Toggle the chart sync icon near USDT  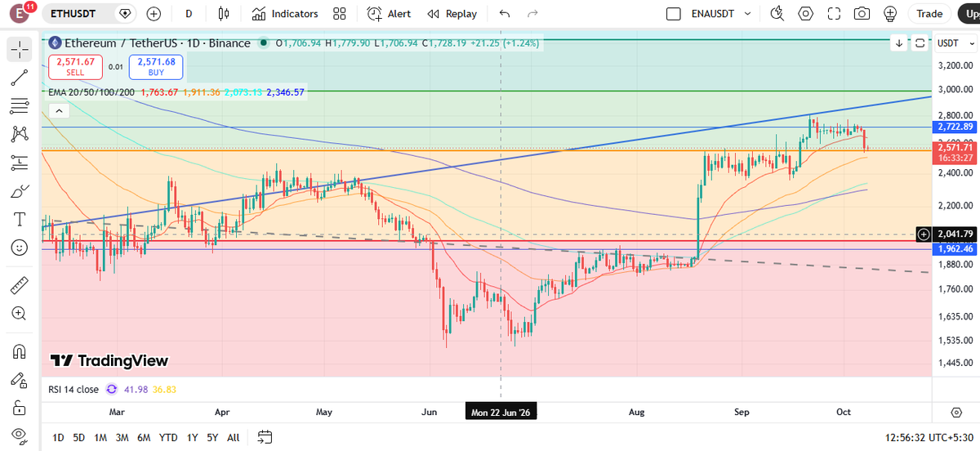[x=920, y=43]
